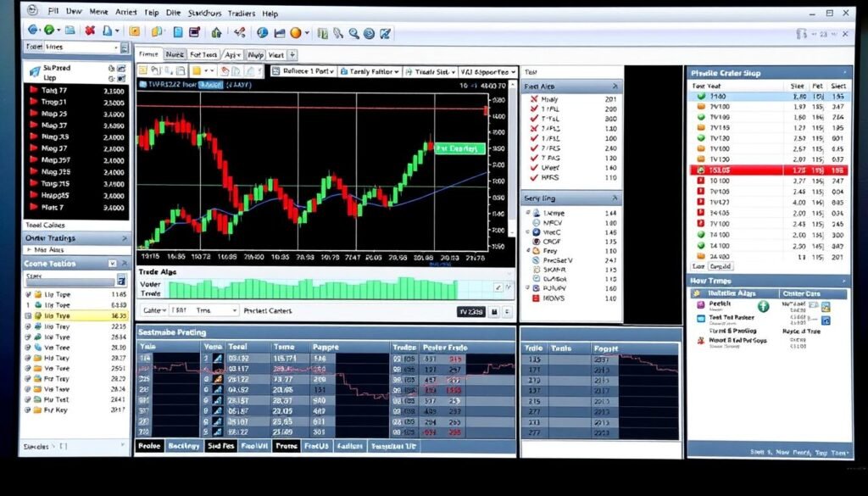This screenshot has width=868, height=496.
Task: Collapse the Seriy ling panel
Action: click(x=615, y=198)
